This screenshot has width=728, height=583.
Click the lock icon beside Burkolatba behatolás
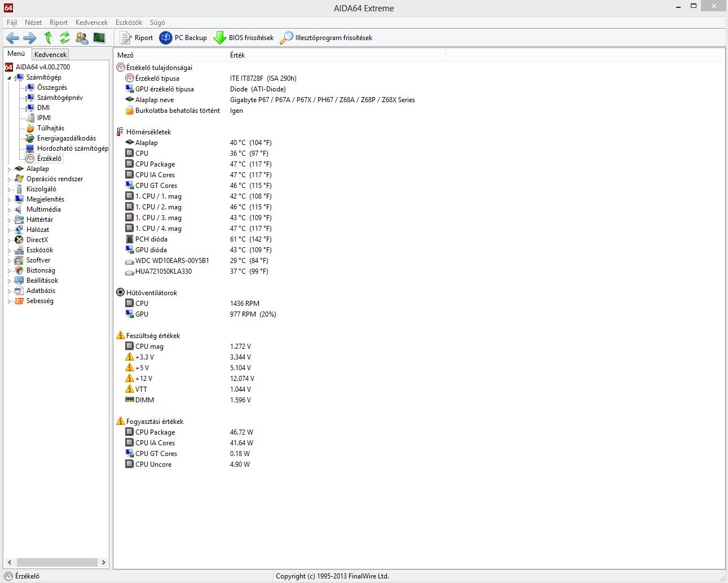[129, 111]
